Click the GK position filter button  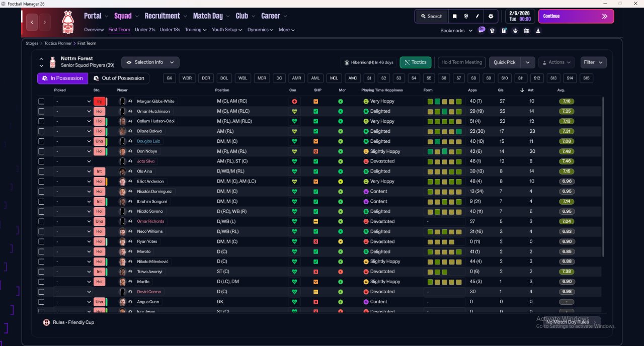point(170,78)
